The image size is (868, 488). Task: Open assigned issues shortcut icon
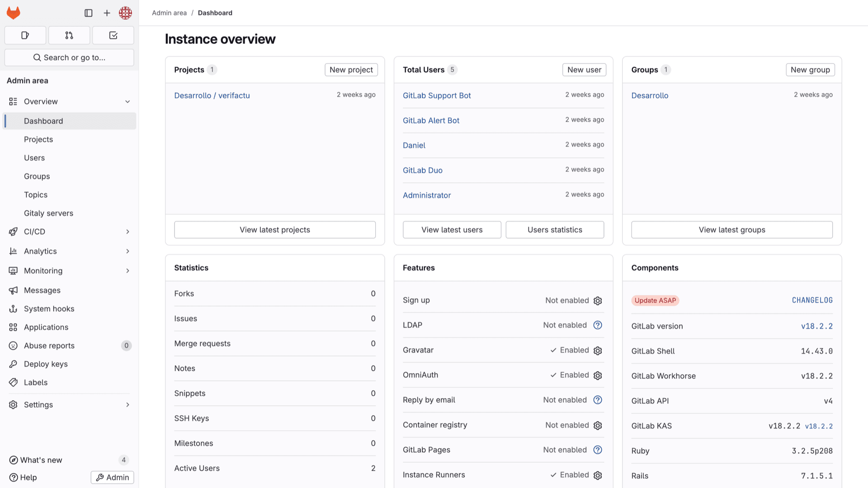pyautogui.click(x=25, y=35)
